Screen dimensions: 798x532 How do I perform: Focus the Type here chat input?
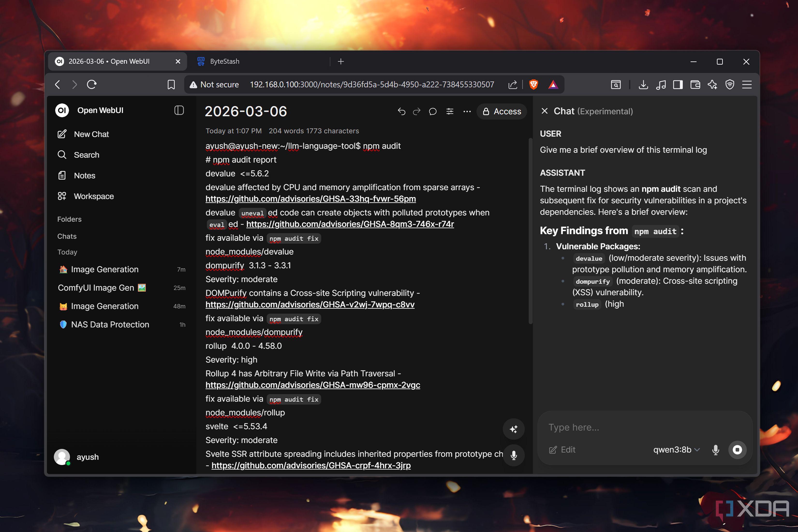click(645, 427)
